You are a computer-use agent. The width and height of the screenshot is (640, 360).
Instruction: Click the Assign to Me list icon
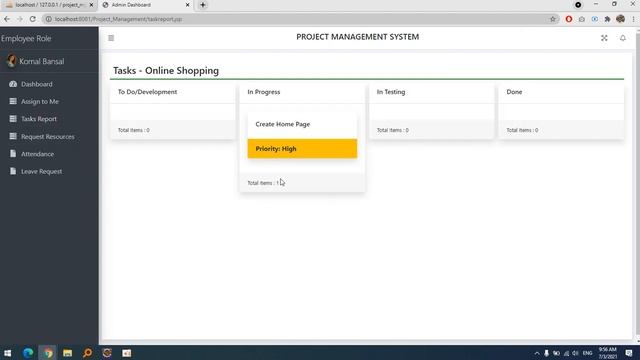click(13, 101)
